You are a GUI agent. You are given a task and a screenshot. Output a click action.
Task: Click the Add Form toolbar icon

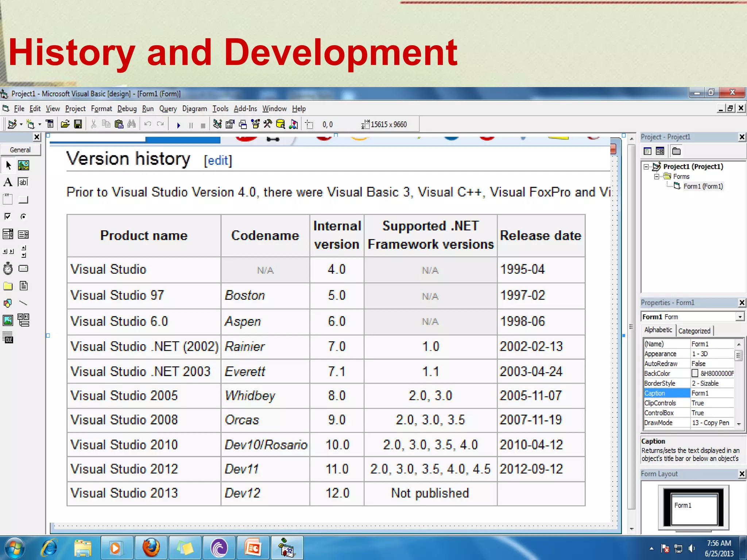(31, 124)
